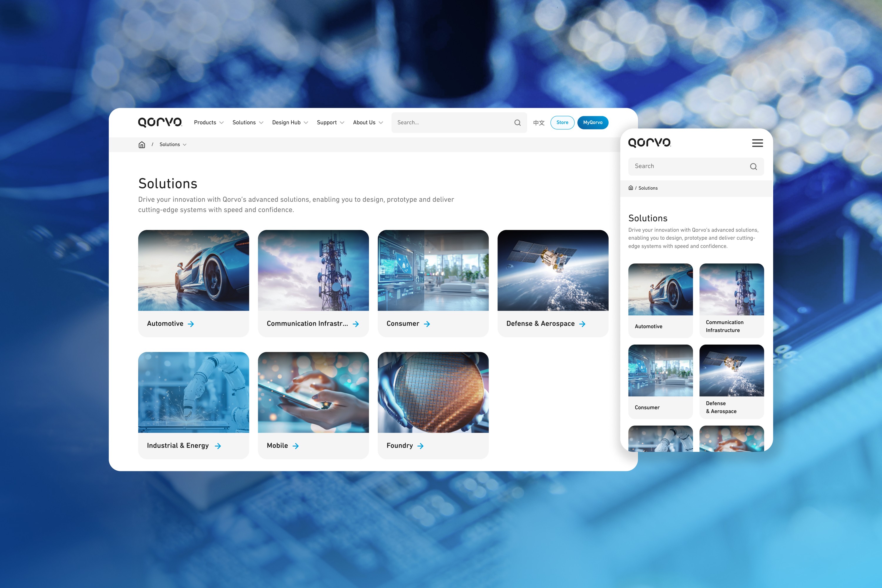Click the home icon in mobile breadcrumb
The width and height of the screenshot is (882, 588).
coord(631,188)
